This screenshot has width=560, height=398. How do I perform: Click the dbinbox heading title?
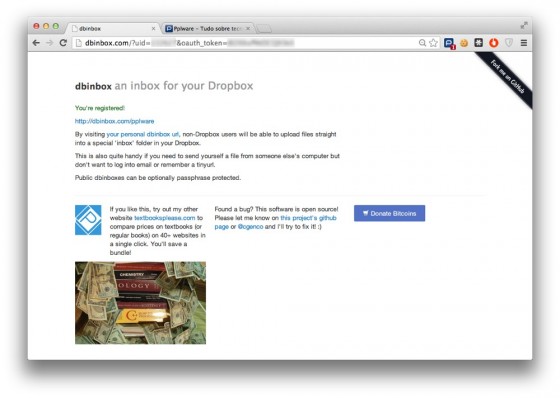tap(93, 86)
